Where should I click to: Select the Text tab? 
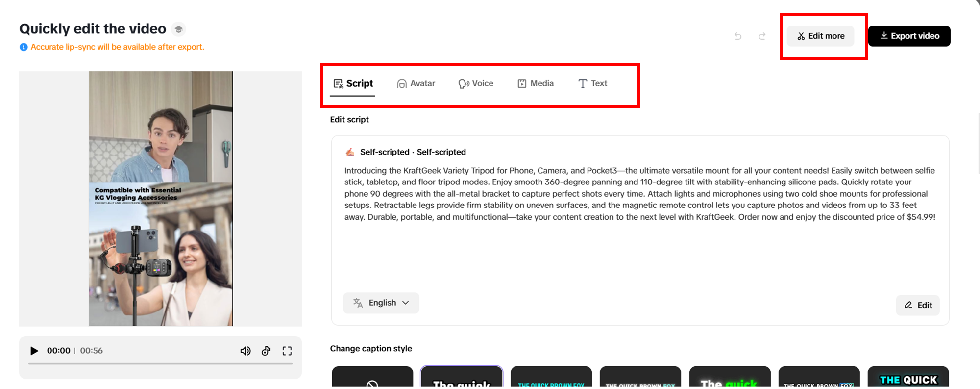[592, 83]
